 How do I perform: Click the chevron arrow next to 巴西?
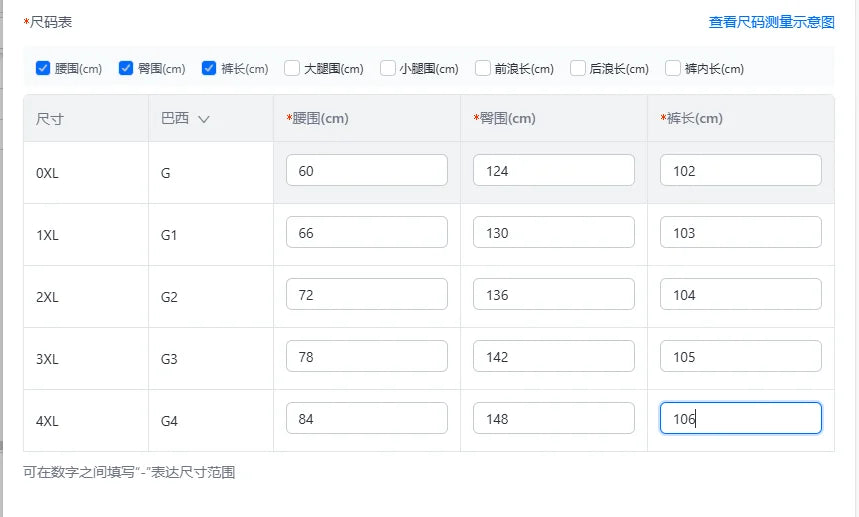coord(204,119)
